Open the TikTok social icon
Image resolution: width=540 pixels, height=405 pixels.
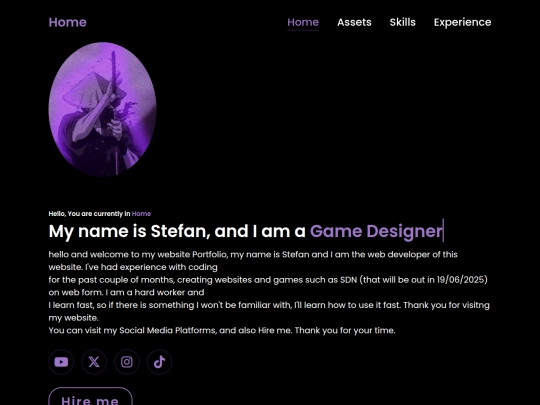pyautogui.click(x=159, y=362)
